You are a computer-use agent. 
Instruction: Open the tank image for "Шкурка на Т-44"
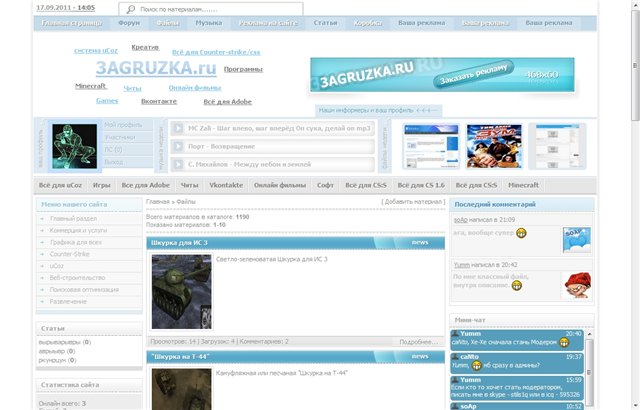click(x=182, y=389)
